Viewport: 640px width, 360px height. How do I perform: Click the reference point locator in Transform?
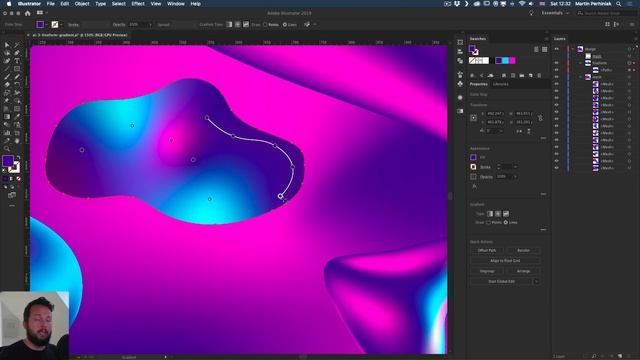click(473, 118)
